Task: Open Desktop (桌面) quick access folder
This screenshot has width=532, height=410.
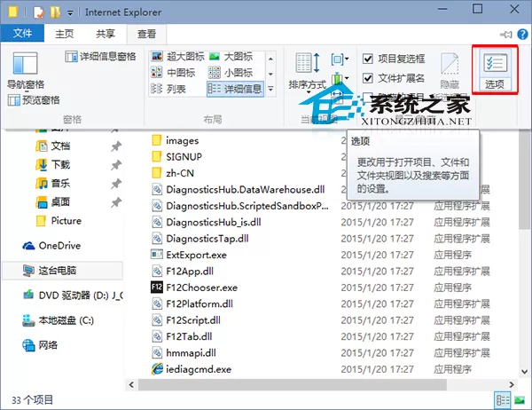Action: [x=53, y=202]
